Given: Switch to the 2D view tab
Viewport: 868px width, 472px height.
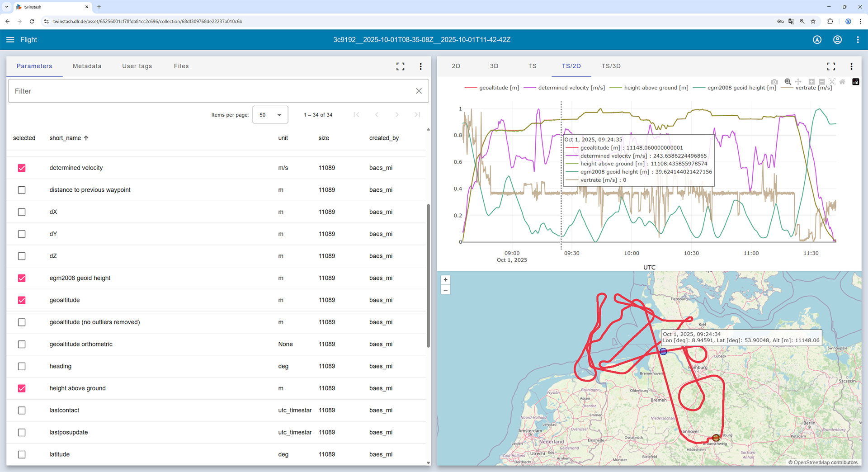Looking at the screenshot, I should 456,66.
